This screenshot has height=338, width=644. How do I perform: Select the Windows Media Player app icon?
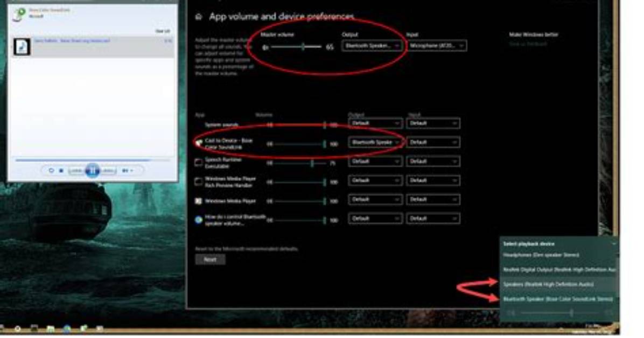point(198,201)
